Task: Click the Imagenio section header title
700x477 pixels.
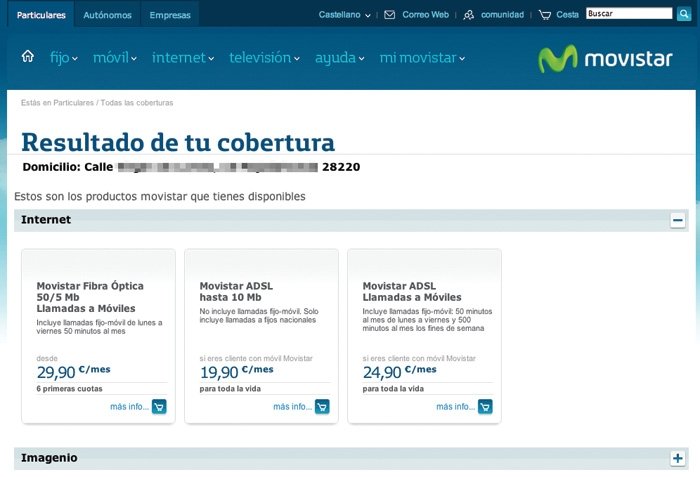Action: 49,458
